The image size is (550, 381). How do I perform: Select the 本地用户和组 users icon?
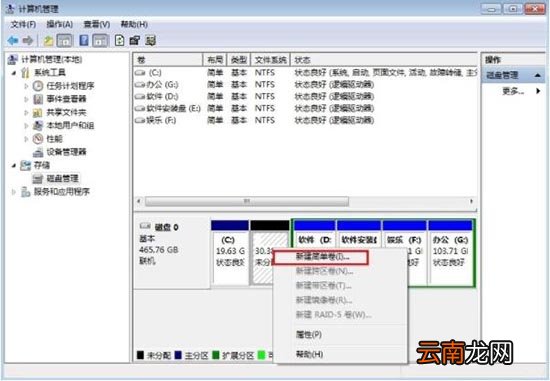point(38,126)
